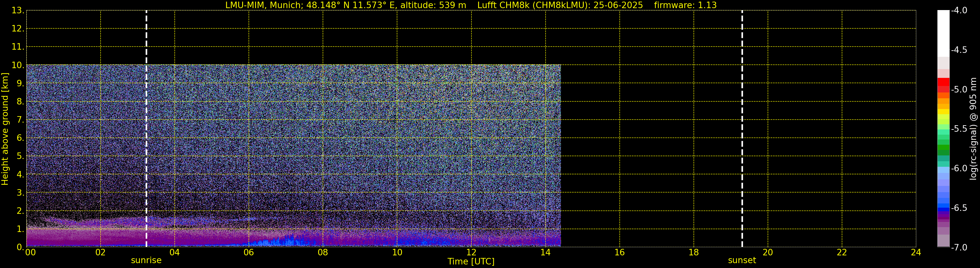Click the time axis tick label '02'

[100, 252]
